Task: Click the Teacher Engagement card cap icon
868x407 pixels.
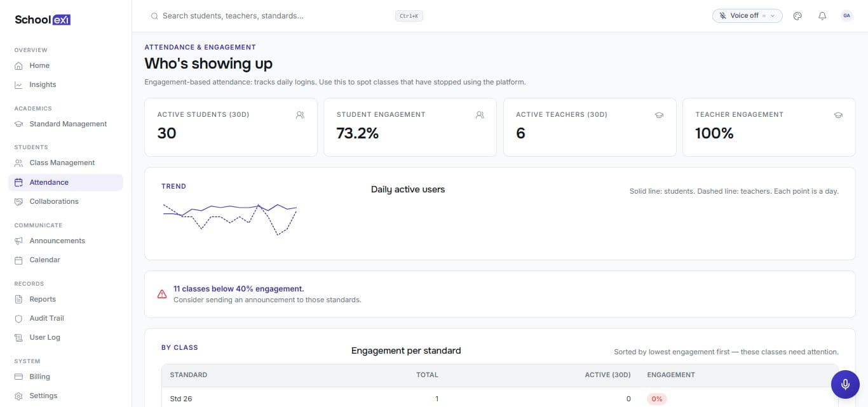Action: tap(838, 115)
